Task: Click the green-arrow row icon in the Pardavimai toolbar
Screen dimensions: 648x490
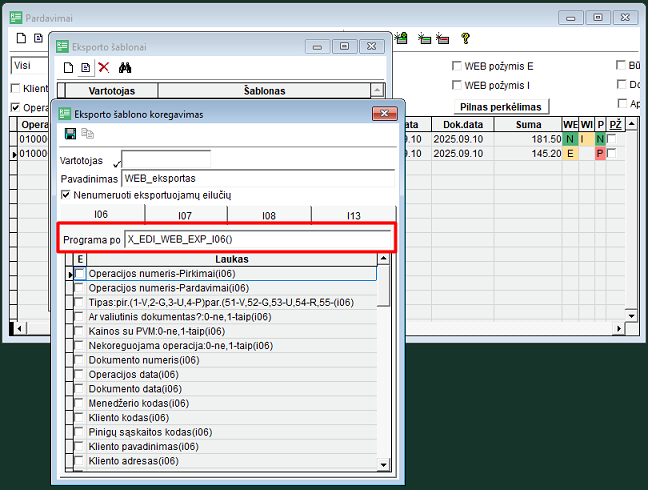Action: point(400,38)
